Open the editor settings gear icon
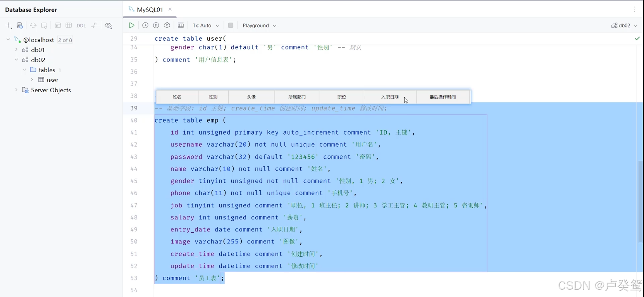Screen dimensions: 644x297 (x=167, y=25)
